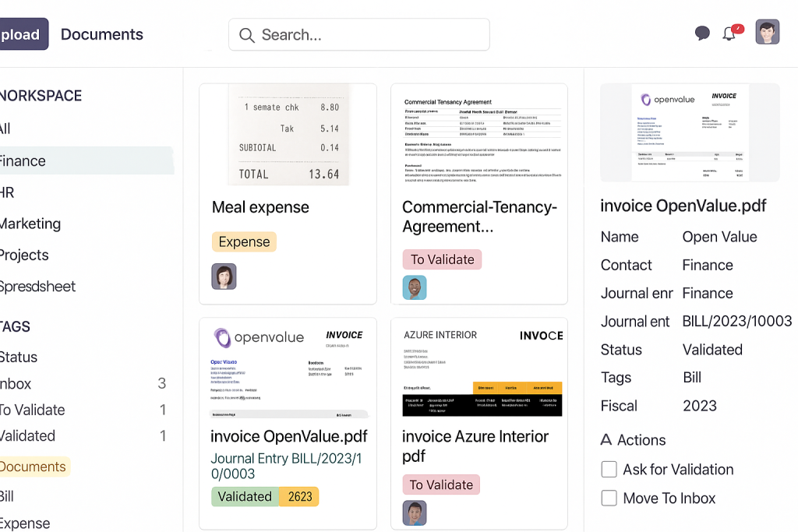Viewport: 798px width, 532px height.
Task: Click the Upload button
Action: click(24, 34)
